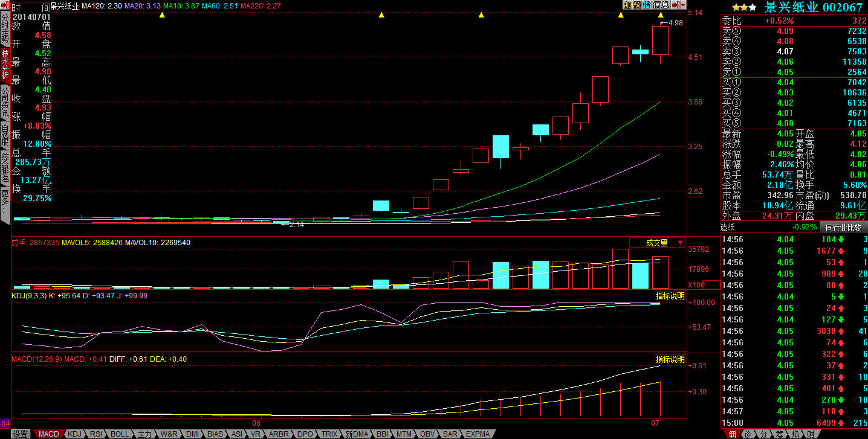868x439 pixels.
Task: Click the trade row with volume 3038
Action: [x=794, y=331]
